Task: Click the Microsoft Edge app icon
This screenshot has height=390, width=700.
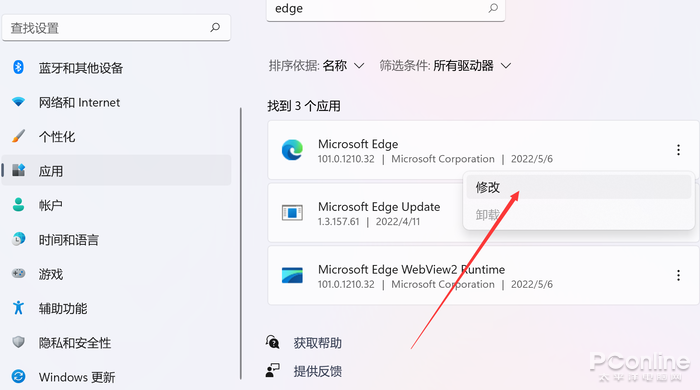Action: 292,150
